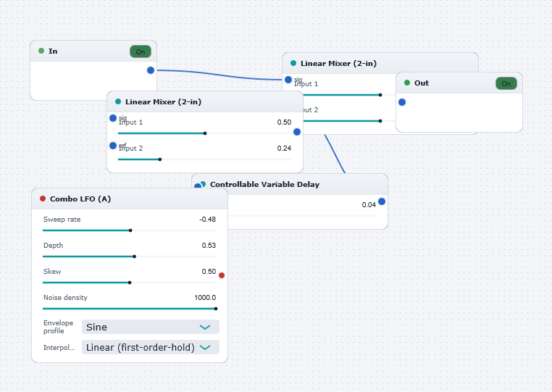Screen dimensions: 552x392
Task: Click the Out node input port
Action: tap(402, 102)
